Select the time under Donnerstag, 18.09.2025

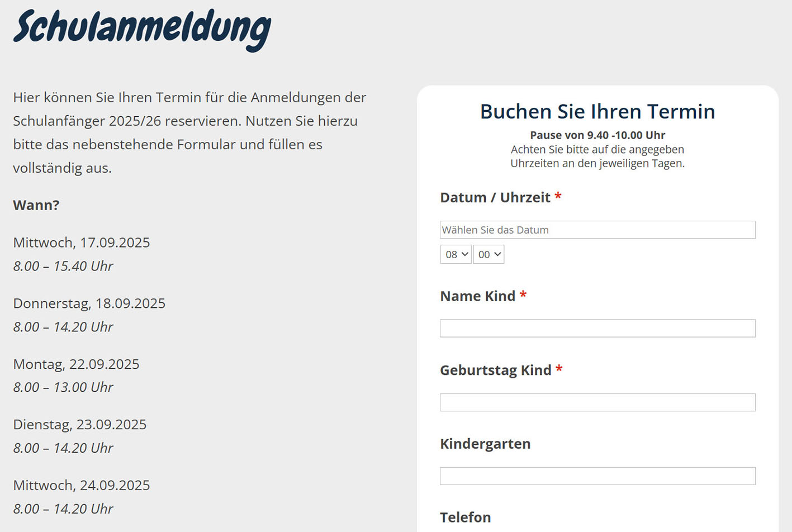click(63, 327)
